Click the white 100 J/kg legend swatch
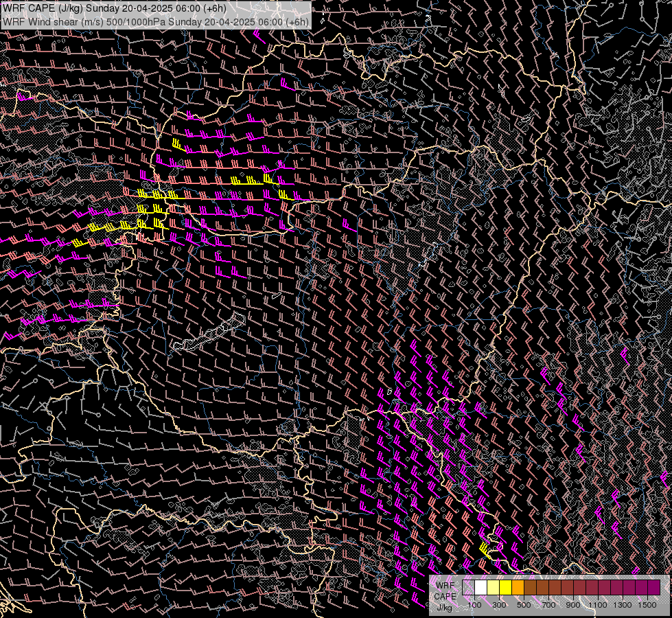Image resolution: width=672 pixels, height=618 pixels. point(481,588)
